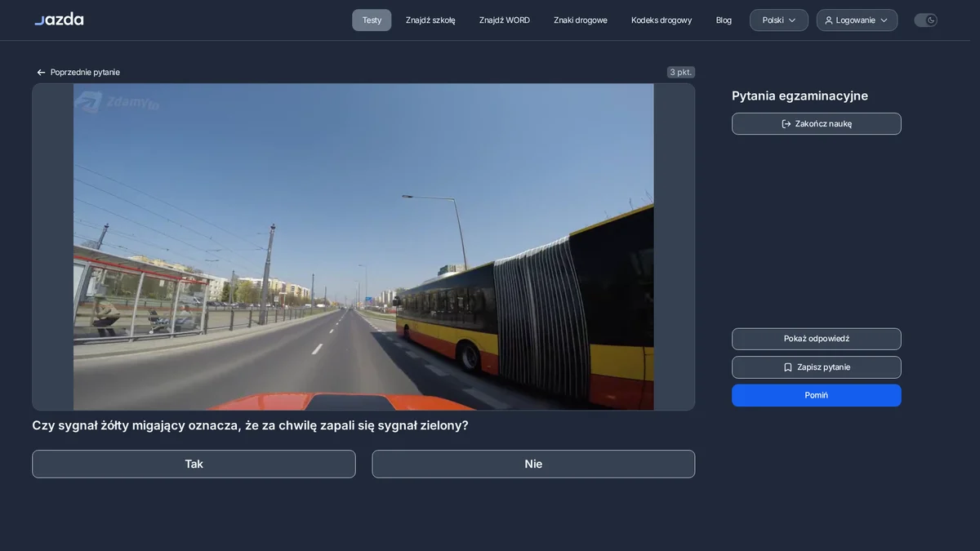Open the Testy tab
This screenshot has width=980, height=551.
372,20
